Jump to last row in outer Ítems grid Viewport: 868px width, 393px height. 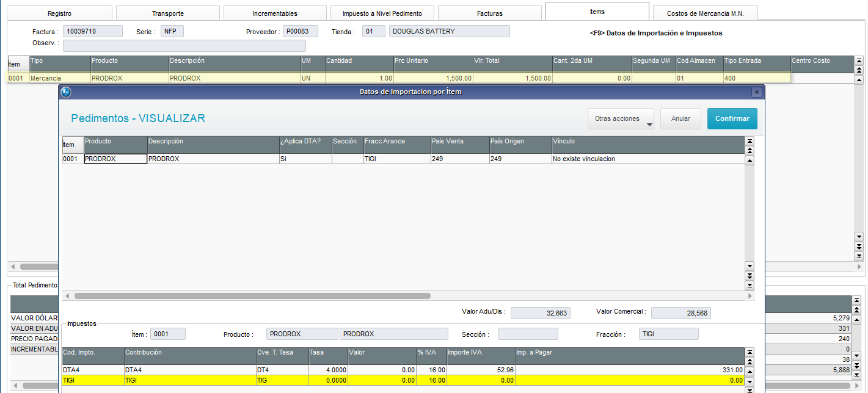tap(859, 256)
